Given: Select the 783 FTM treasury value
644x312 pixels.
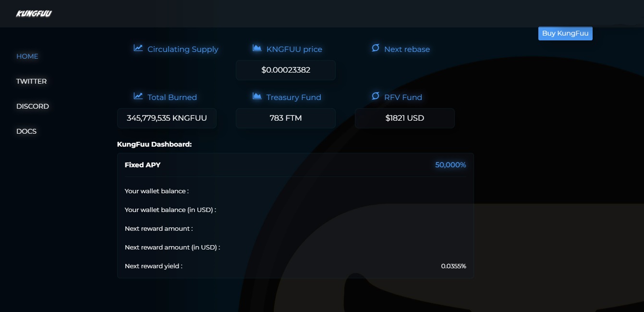Looking at the screenshot, I should [286, 118].
